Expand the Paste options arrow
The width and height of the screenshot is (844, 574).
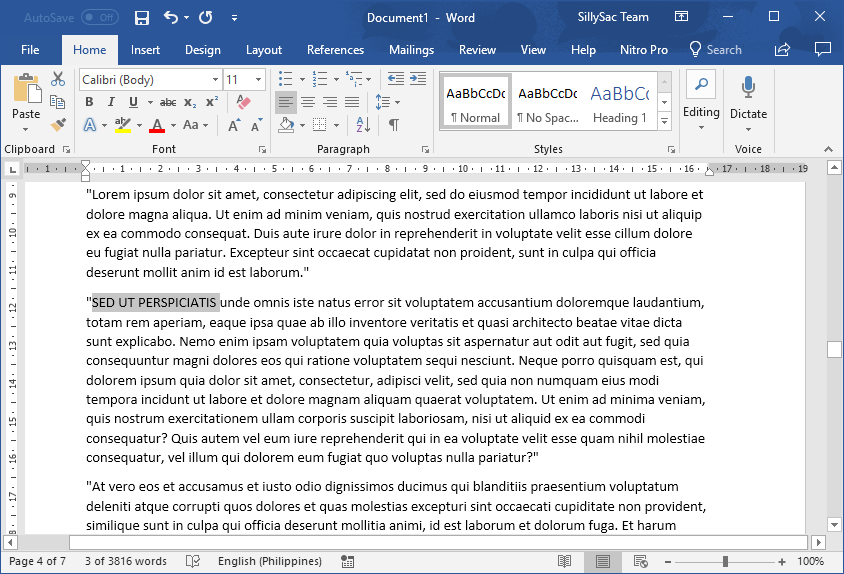click(x=25, y=130)
